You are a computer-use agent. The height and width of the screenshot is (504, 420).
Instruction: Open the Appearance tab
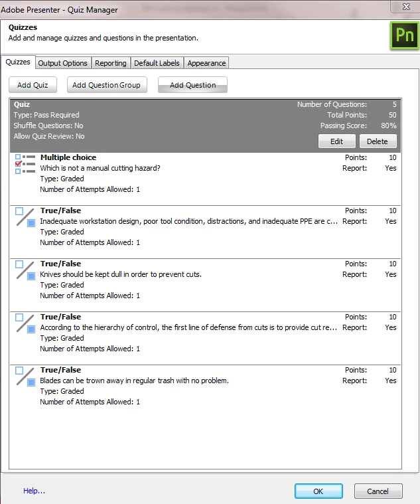(x=206, y=63)
